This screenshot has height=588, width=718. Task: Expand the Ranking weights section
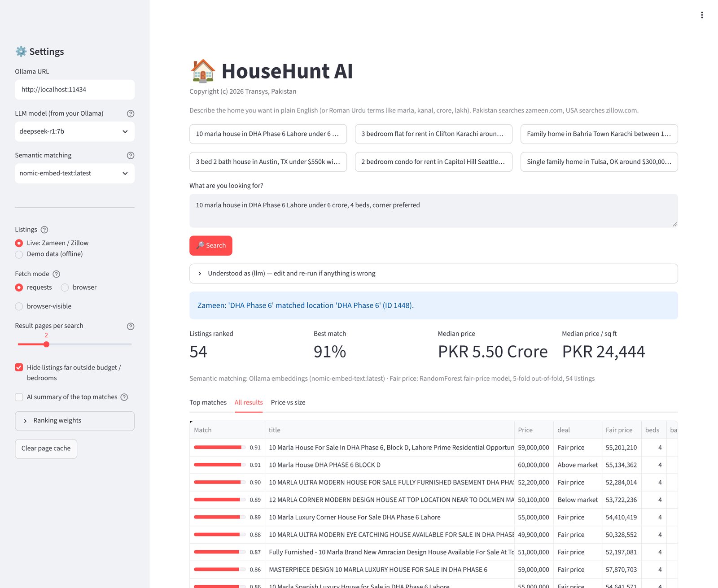[x=74, y=421]
